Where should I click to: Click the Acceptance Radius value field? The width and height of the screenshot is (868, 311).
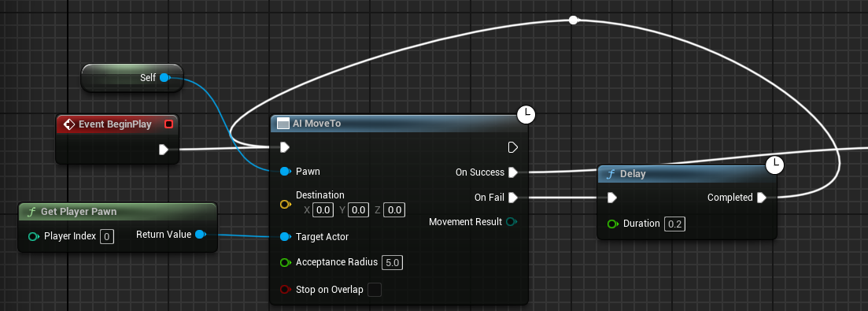point(393,262)
